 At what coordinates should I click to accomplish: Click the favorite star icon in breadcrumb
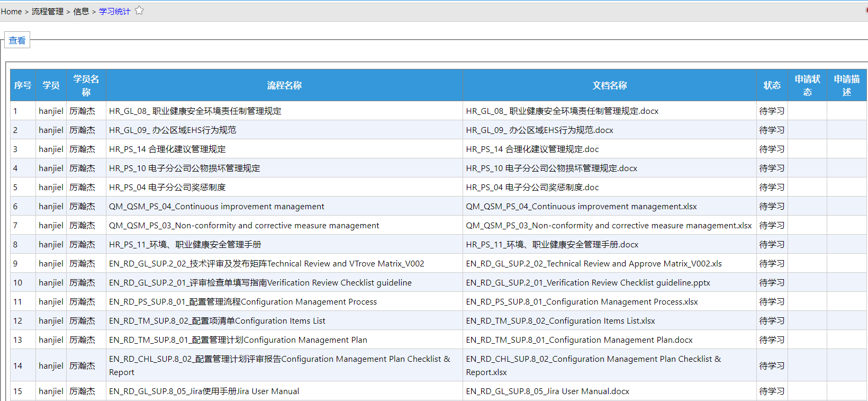pos(139,11)
